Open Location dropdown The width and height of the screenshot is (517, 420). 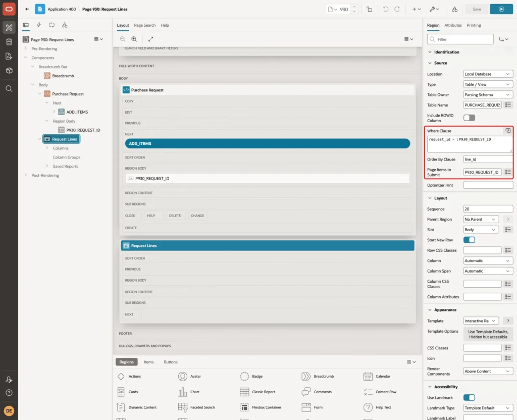[488, 74]
